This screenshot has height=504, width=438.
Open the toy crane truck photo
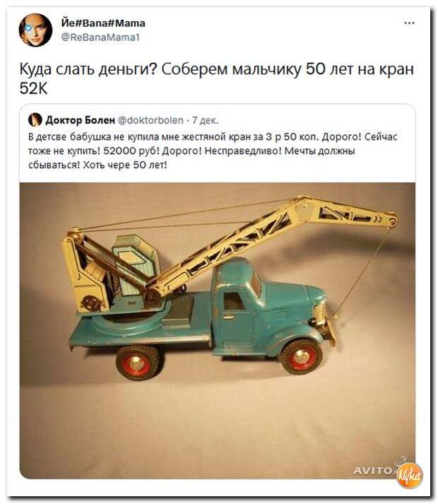(x=217, y=330)
